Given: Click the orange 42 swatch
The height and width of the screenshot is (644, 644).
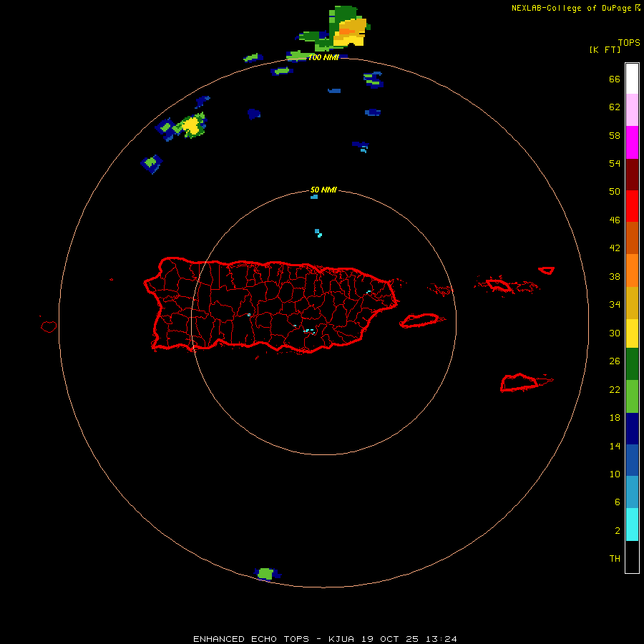Looking at the screenshot, I should pyautogui.click(x=632, y=270).
